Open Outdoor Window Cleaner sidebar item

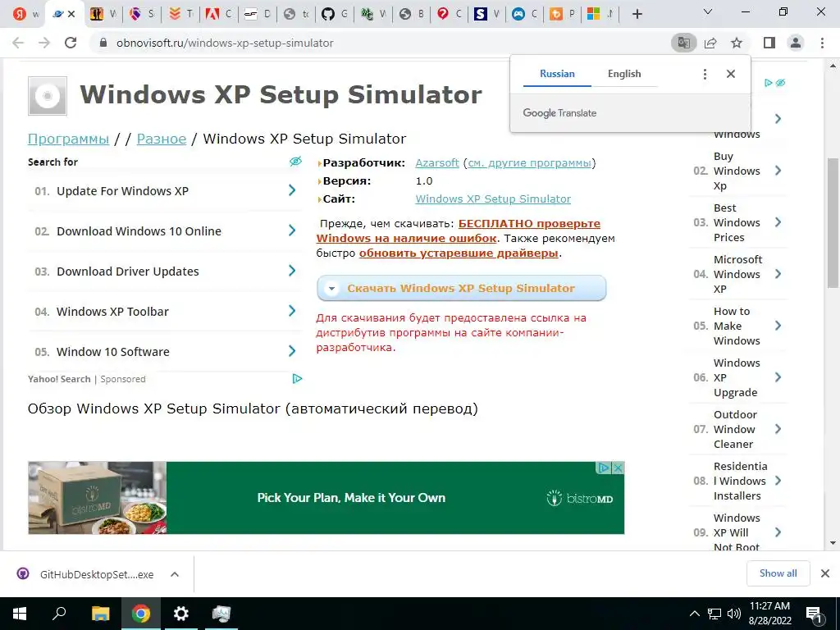[x=737, y=429]
